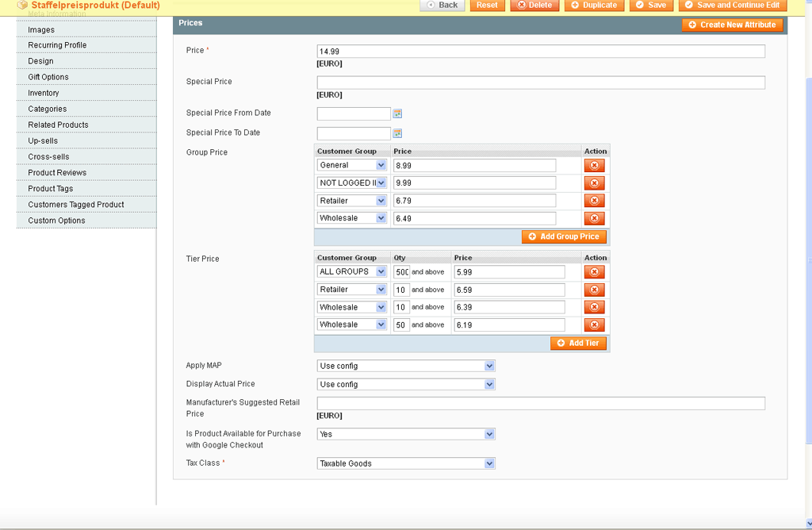Delete the ALL GROUPS tier price row

[x=594, y=272]
